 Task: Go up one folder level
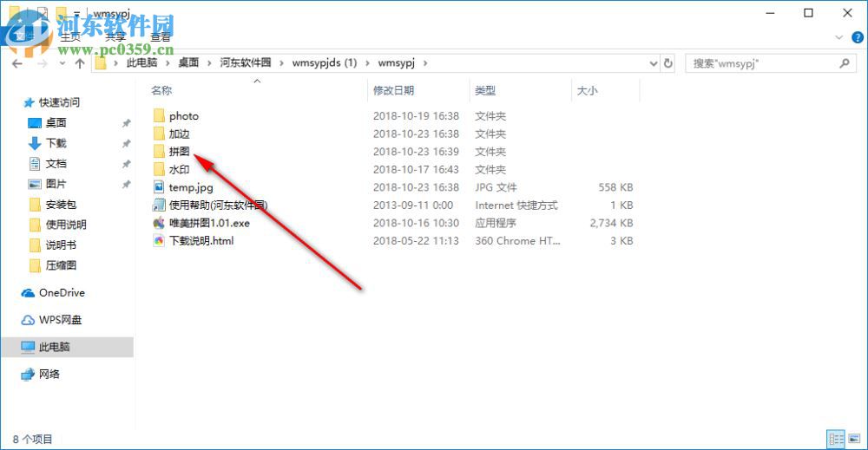pyautogui.click(x=80, y=63)
